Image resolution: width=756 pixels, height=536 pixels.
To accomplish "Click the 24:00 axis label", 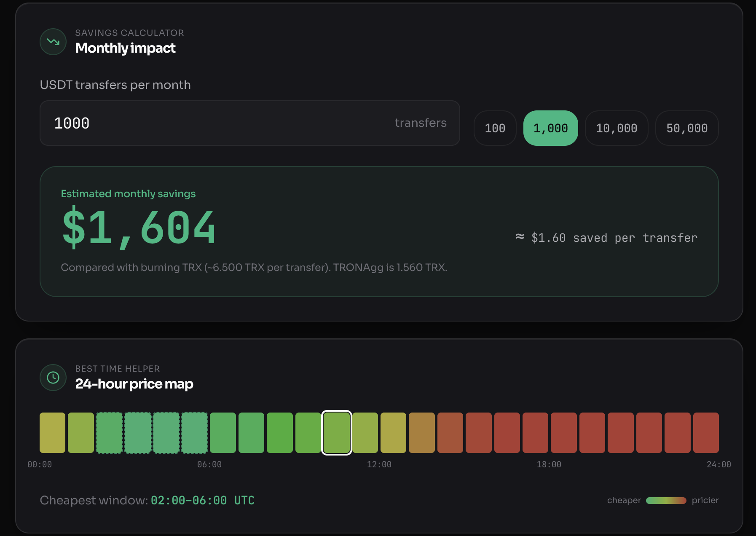I will point(719,464).
